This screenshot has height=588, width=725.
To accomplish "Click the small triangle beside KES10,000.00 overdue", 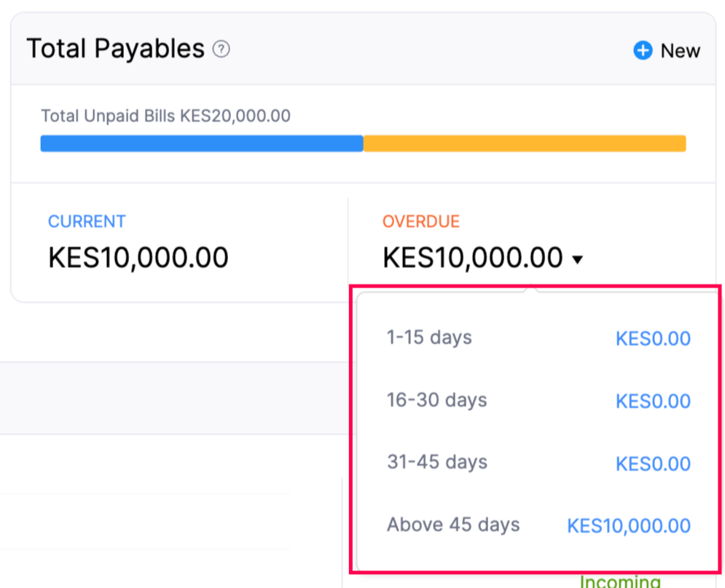I will [576, 259].
